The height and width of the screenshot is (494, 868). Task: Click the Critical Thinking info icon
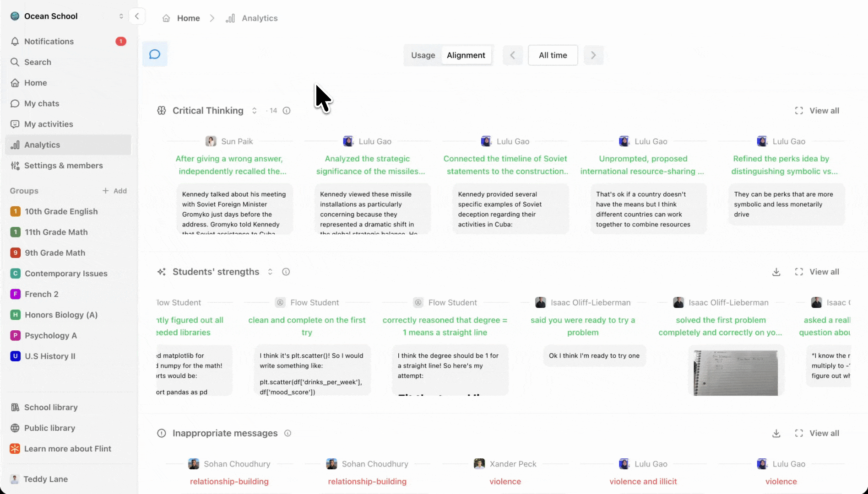pyautogui.click(x=287, y=111)
